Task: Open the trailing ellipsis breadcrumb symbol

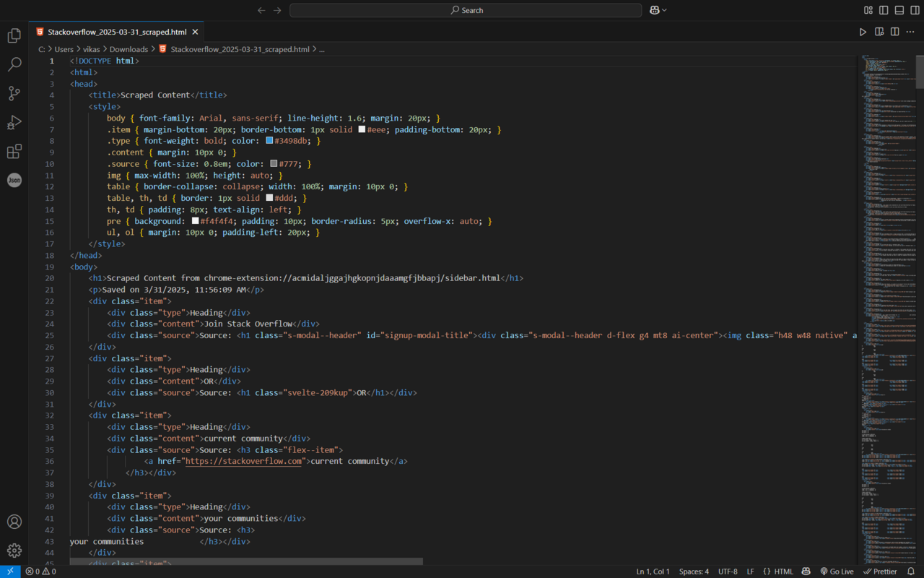Action: 322,49
